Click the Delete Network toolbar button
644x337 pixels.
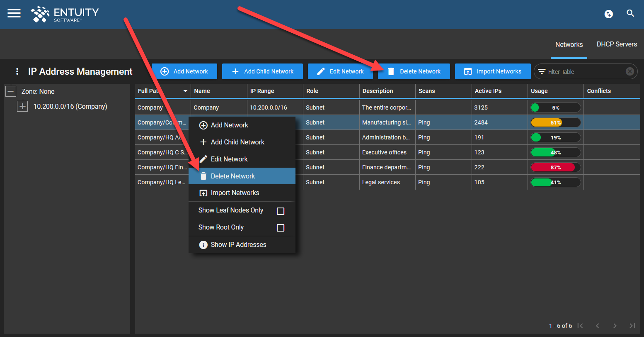click(414, 71)
